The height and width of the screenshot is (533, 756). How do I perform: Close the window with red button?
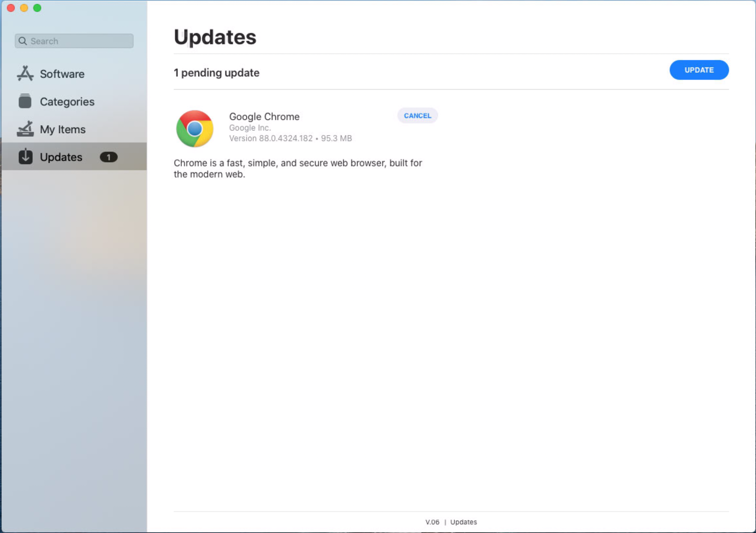click(x=11, y=8)
